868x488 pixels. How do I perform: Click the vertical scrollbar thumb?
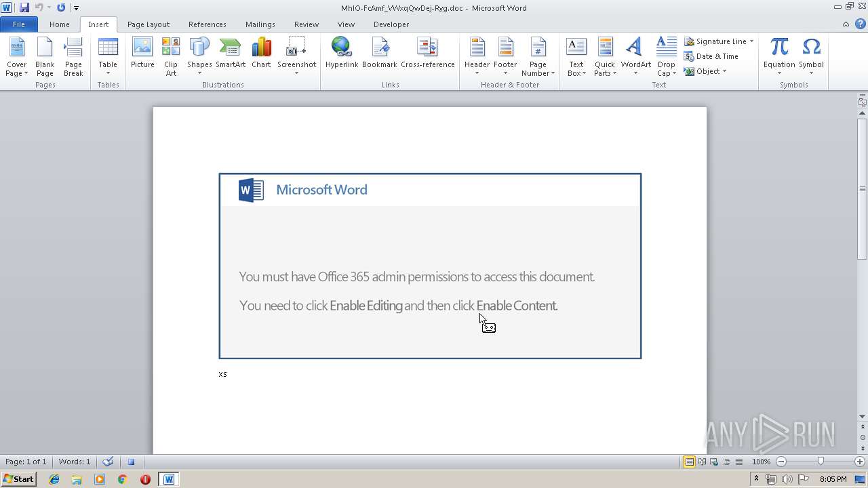click(862, 188)
